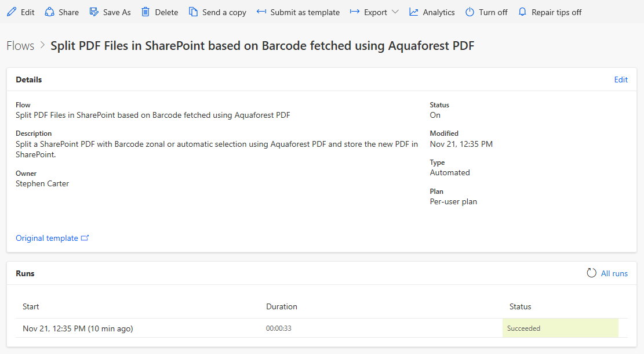Viewport: 644px width, 354px height.
Task: Click the Submit as template icon
Action: (261, 12)
